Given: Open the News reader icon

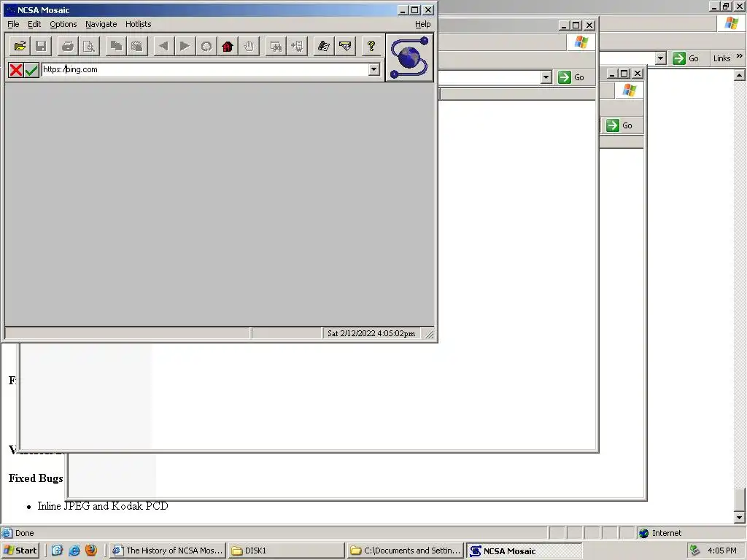Looking at the screenshot, I should (x=324, y=46).
